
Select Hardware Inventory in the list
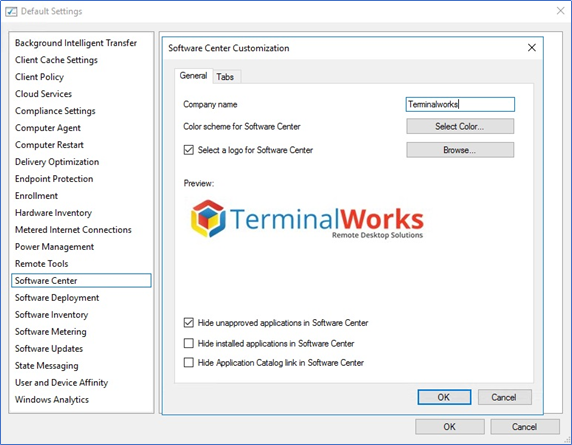(x=53, y=213)
